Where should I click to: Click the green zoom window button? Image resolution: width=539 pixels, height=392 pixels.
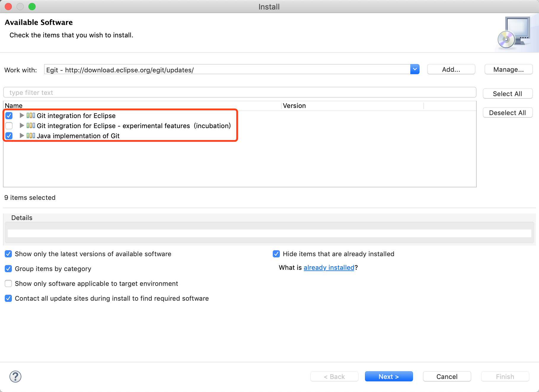pyautogui.click(x=32, y=7)
